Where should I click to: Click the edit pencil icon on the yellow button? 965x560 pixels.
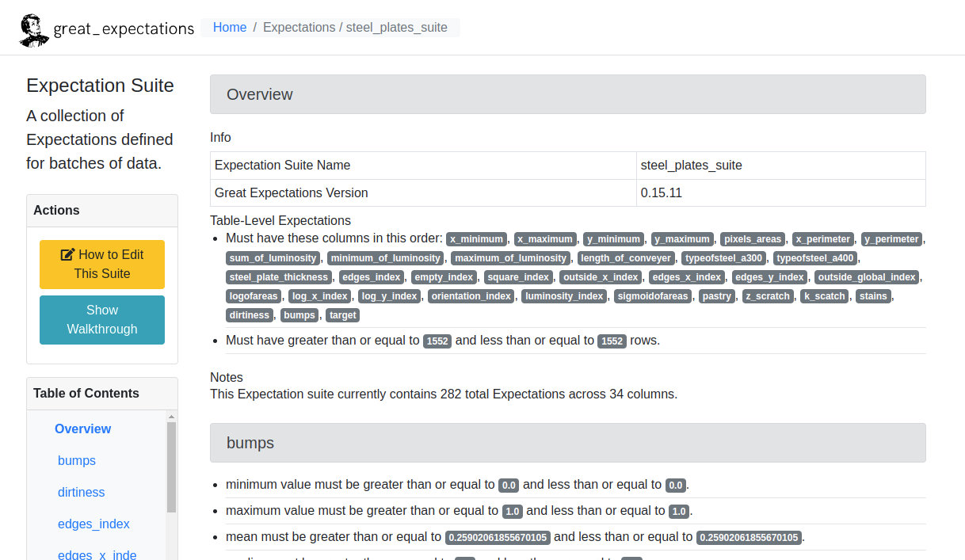[x=68, y=255]
